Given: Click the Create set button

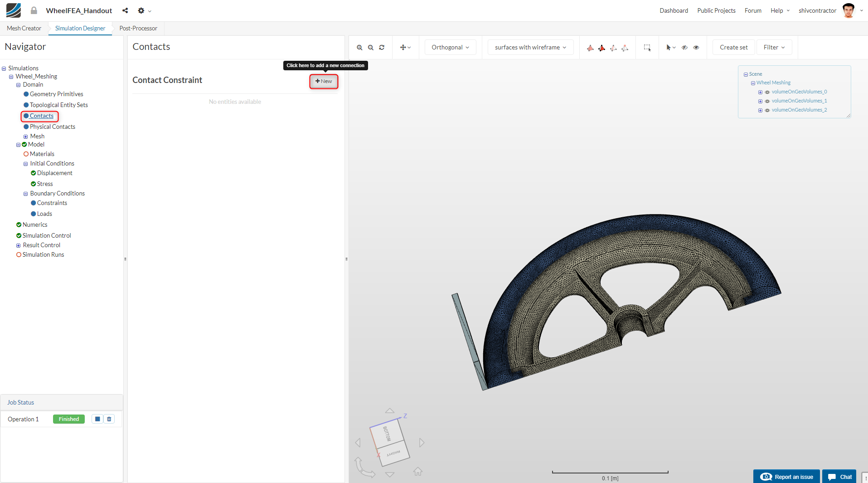Looking at the screenshot, I should coord(733,48).
